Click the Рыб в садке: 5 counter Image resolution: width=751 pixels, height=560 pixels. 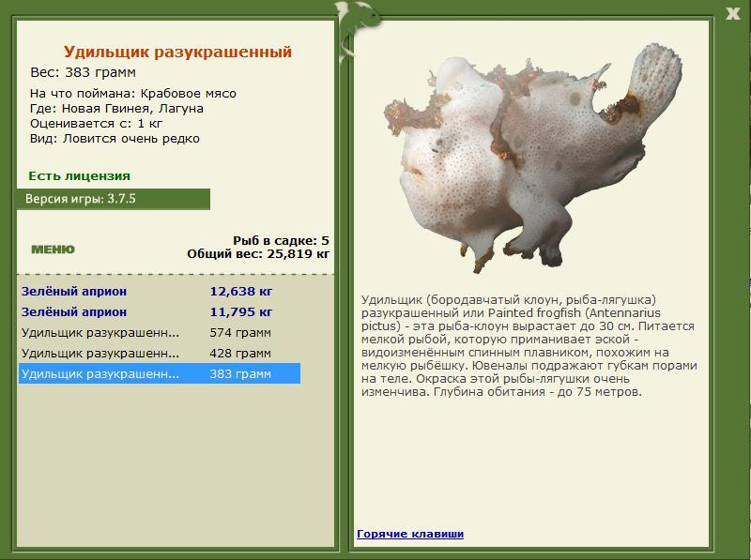coord(281,240)
